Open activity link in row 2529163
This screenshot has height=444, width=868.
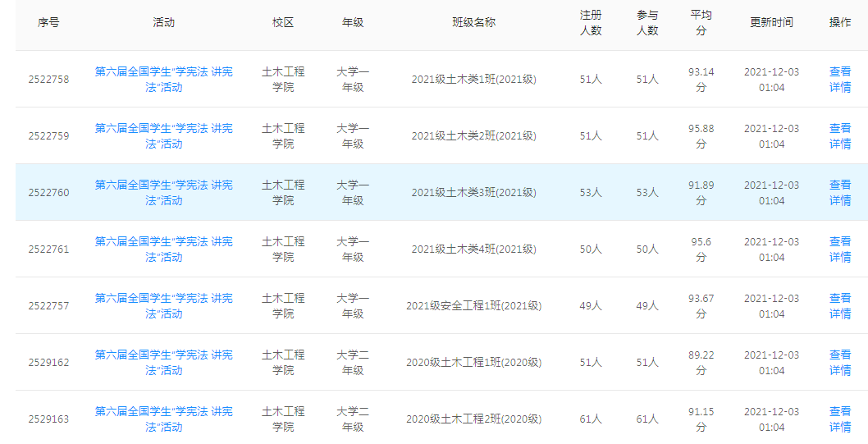163,419
